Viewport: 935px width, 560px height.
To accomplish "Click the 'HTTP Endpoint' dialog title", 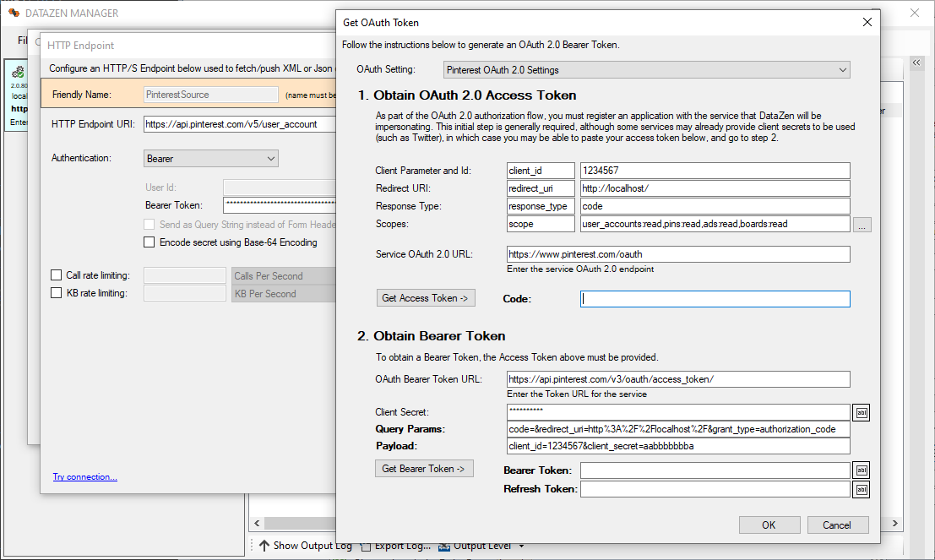I will [x=80, y=46].
